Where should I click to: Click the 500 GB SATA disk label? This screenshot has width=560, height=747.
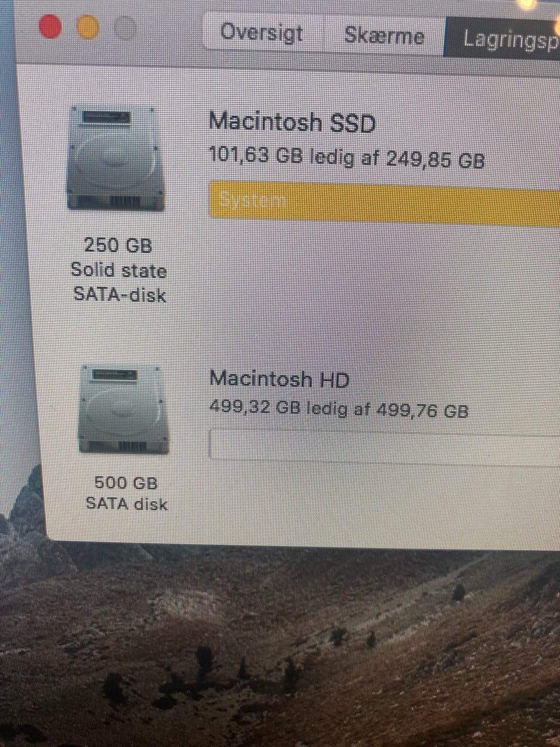click(x=127, y=493)
